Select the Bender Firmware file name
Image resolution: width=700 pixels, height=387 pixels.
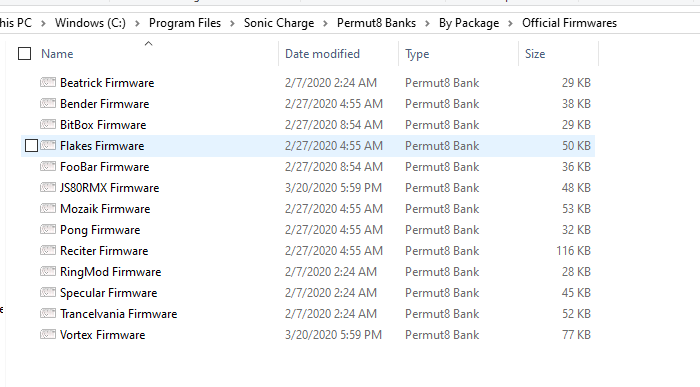click(x=104, y=104)
